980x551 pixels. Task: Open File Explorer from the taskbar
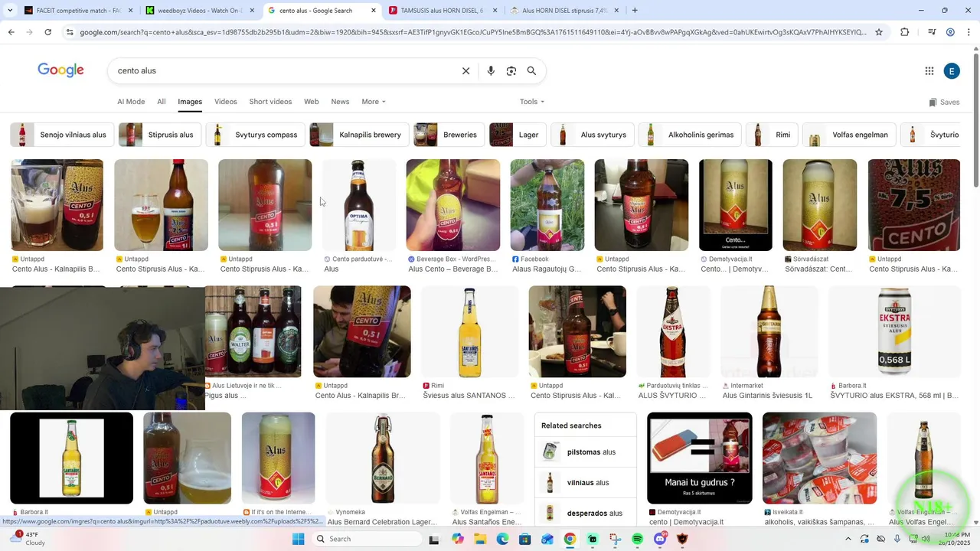coord(480,539)
